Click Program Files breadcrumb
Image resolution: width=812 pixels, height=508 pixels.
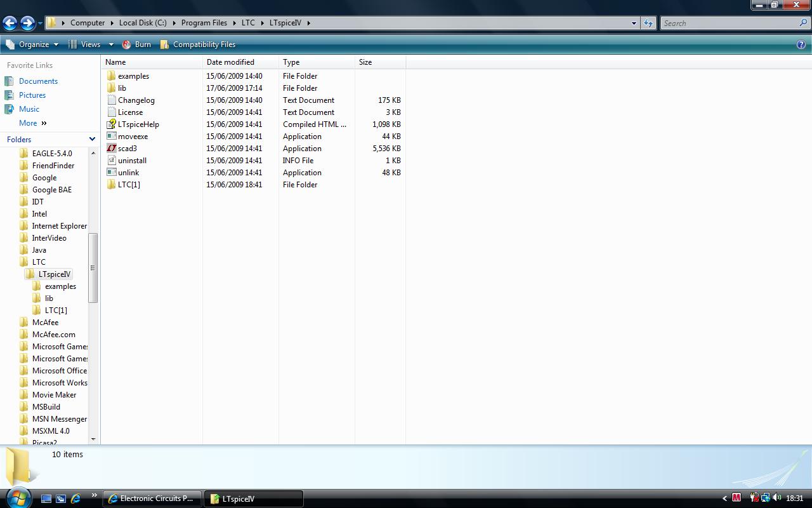pyautogui.click(x=204, y=23)
